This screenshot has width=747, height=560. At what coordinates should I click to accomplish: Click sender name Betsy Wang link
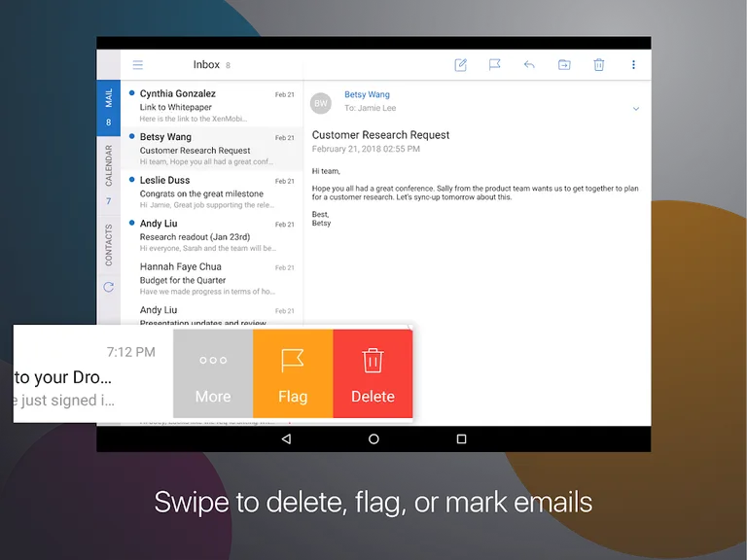(367, 94)
